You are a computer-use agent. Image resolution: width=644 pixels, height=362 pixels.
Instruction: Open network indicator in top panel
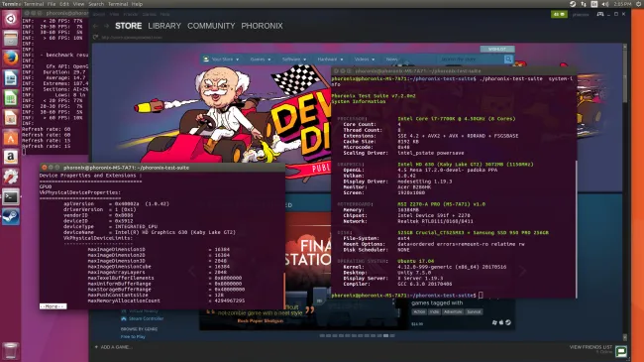pyautogui.click(x=584, y=4)
